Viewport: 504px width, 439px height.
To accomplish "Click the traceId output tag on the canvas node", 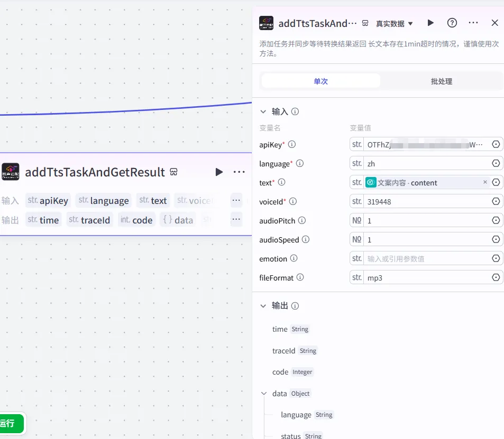I will point(89,220).
